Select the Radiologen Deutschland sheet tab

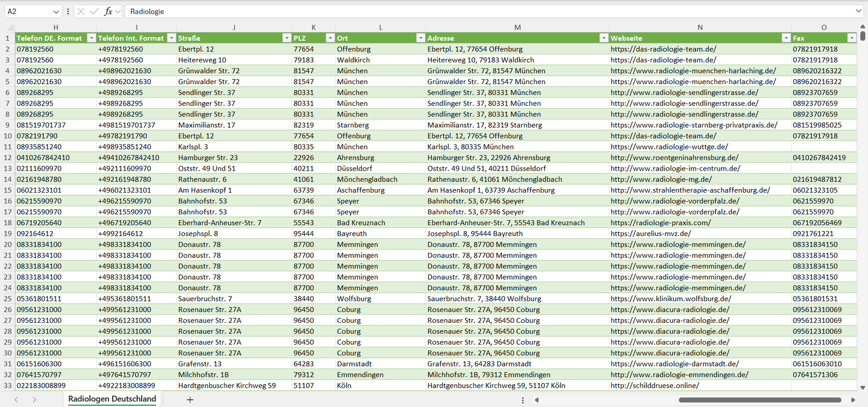112,399
